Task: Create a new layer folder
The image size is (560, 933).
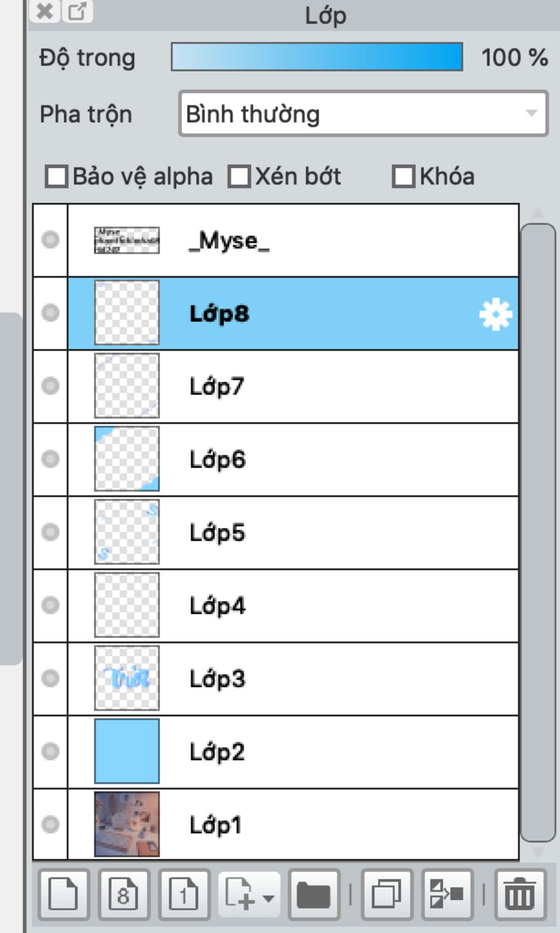Action: click(314, 895)
